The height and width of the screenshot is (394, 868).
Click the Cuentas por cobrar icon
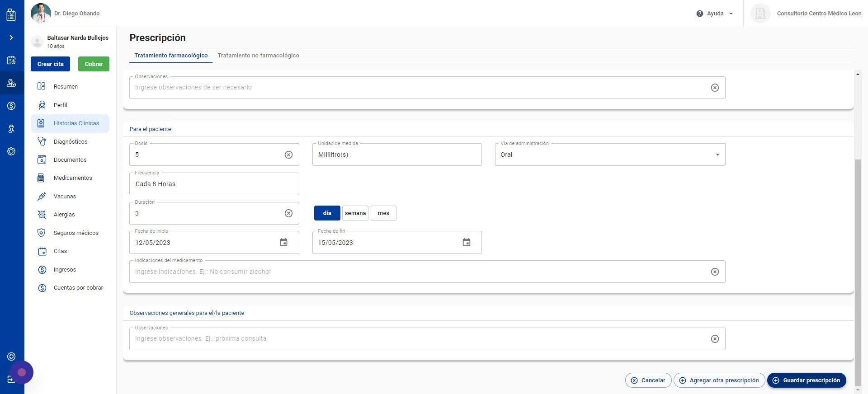point(42,288)
